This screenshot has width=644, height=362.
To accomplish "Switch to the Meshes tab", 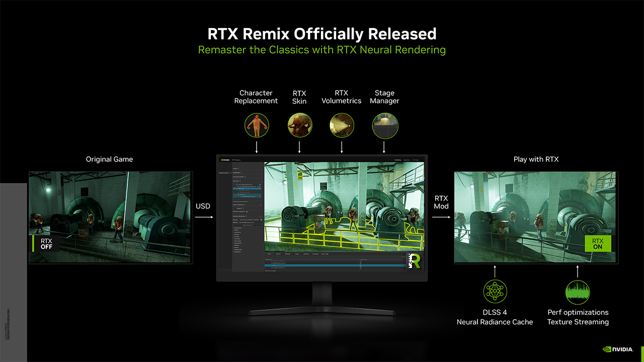I will click(279, 254).
